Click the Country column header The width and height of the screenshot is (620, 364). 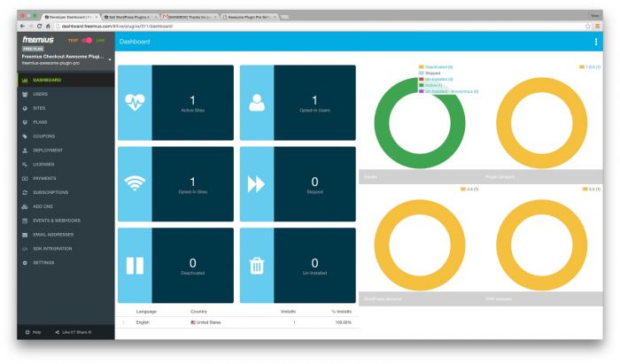(x=198, y=312)
